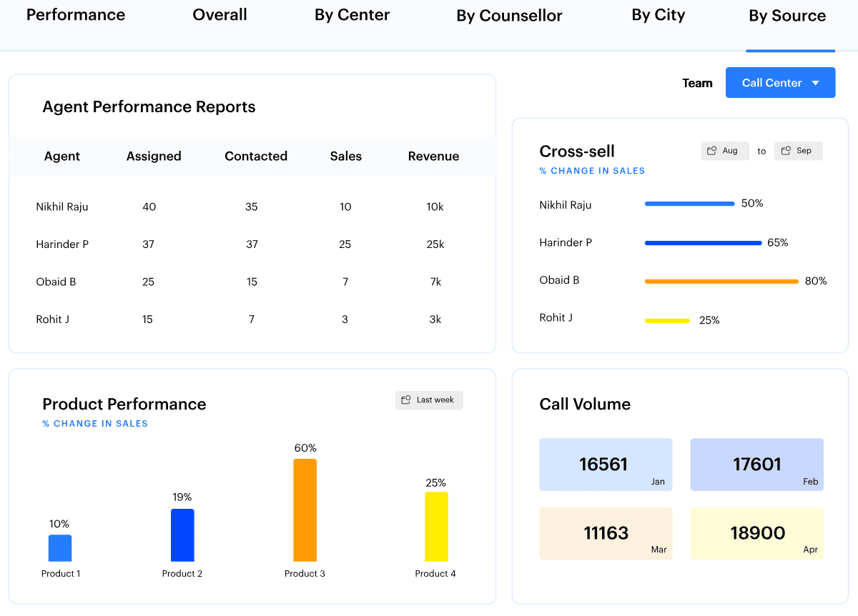Click Nikhil Raju's 50% cross-sell bar
Viewport: 858px width, 616px height.
point(690,204)
